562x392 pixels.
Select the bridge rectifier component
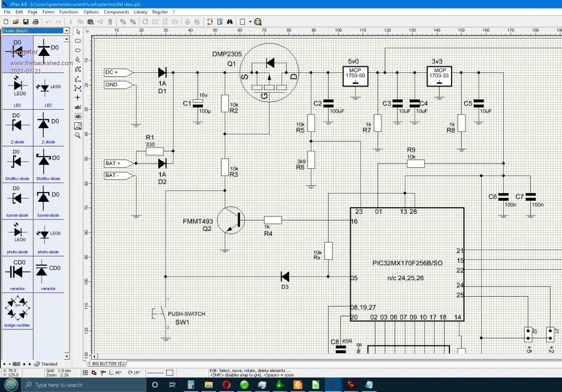tap(18, 312)
